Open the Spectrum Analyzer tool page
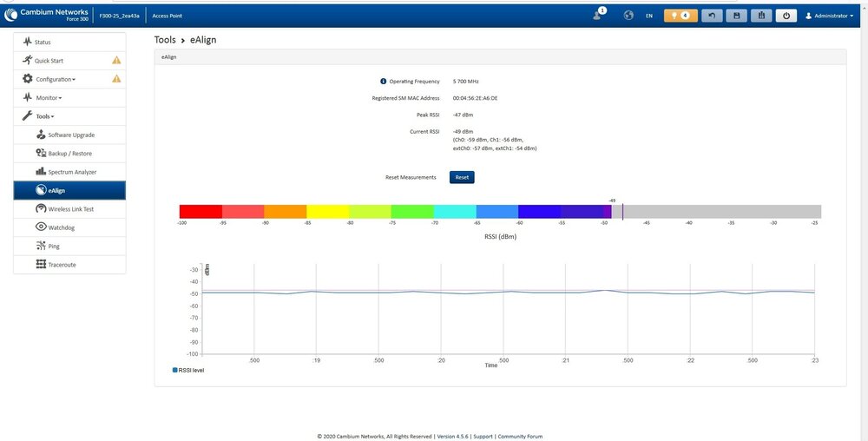Screen dimensions: 868x441 (x=73, y=172)
